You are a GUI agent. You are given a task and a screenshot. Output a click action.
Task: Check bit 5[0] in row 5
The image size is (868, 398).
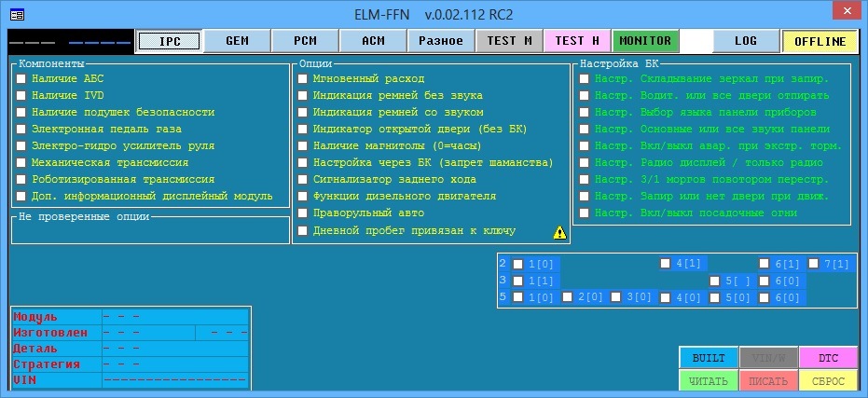[x=715, y=297]
